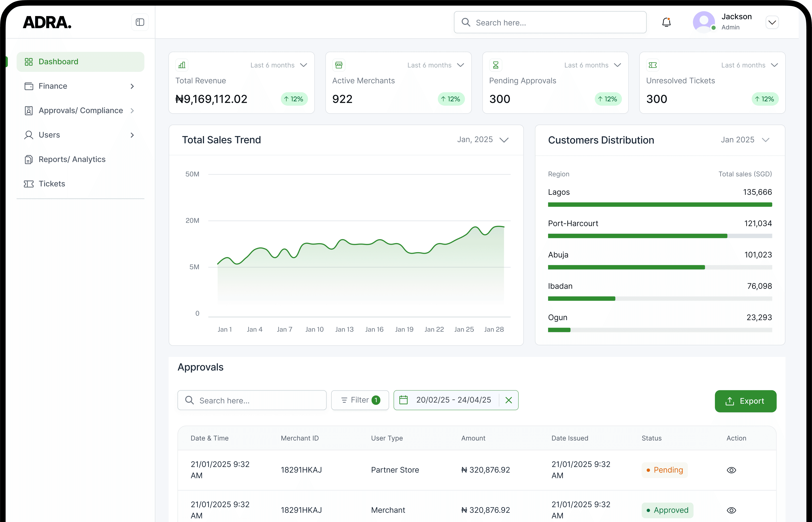Focus the Approvals Search here field
812x522 pixels.
[252, 400]
